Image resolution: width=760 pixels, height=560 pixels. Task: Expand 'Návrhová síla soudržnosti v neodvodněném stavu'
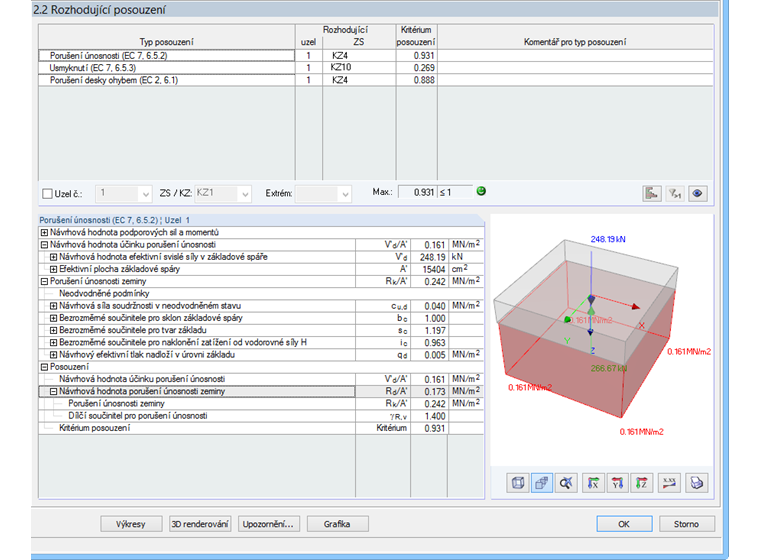[53, 306]
